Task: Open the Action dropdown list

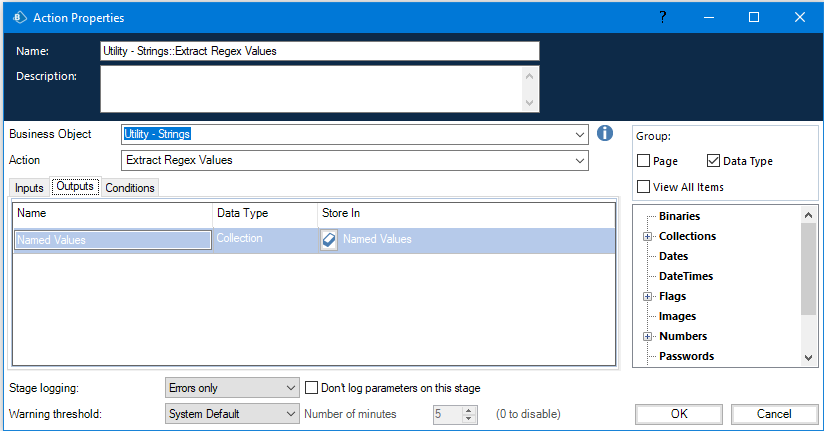Action: point(581,160)
